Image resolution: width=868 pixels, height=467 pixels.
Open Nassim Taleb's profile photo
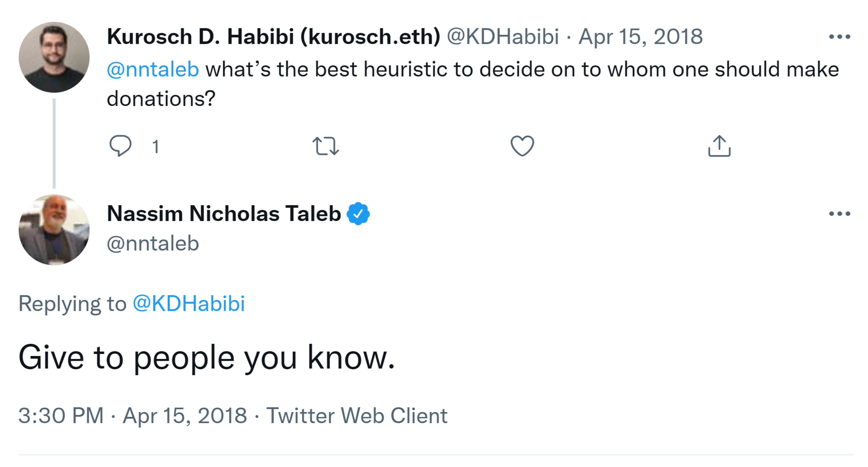(54, 230)
